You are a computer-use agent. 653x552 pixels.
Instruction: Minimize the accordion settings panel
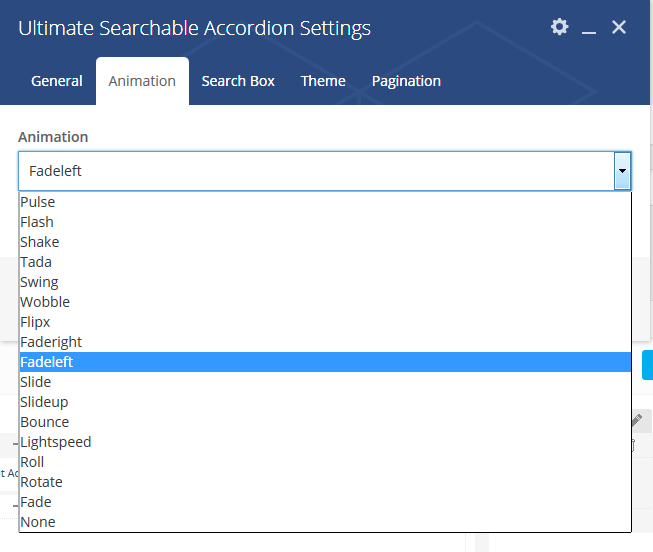point(589,28)
